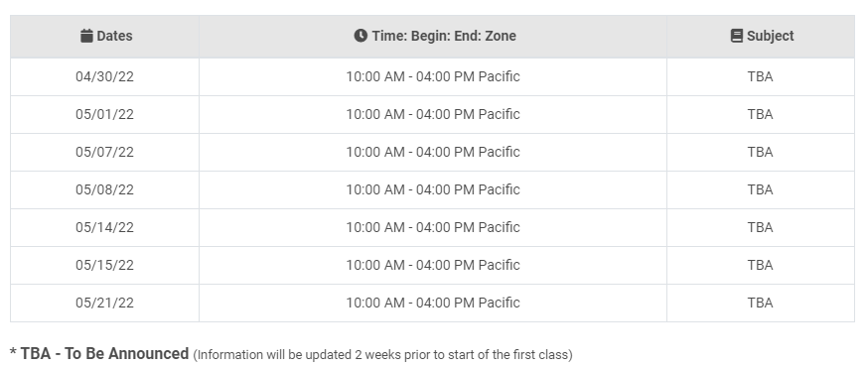Click the clock icon in Time header
This screenshot has height=367, width=868.
coord(361,36)
